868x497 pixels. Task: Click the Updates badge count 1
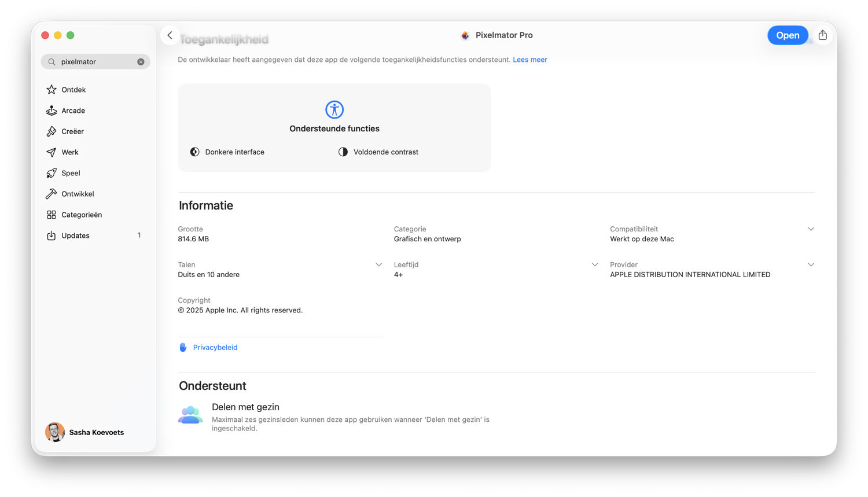click(139, 235)
